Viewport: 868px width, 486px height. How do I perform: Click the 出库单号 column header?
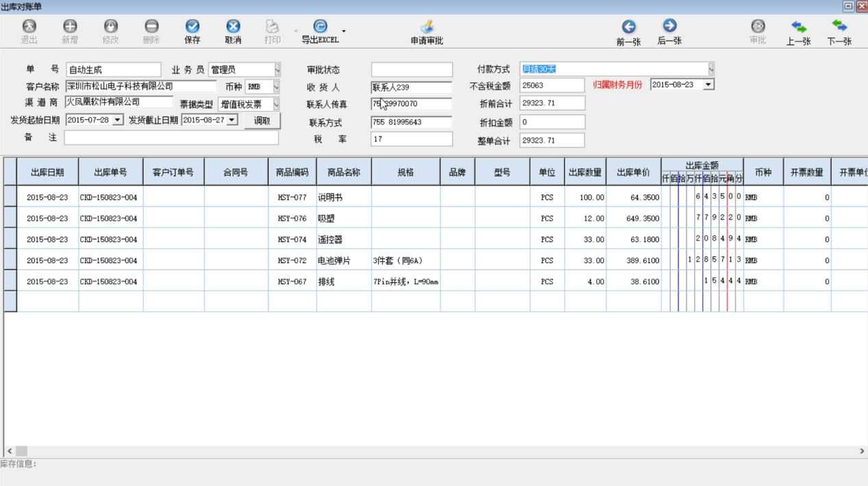pyautogui.click(x=110, y=172)
